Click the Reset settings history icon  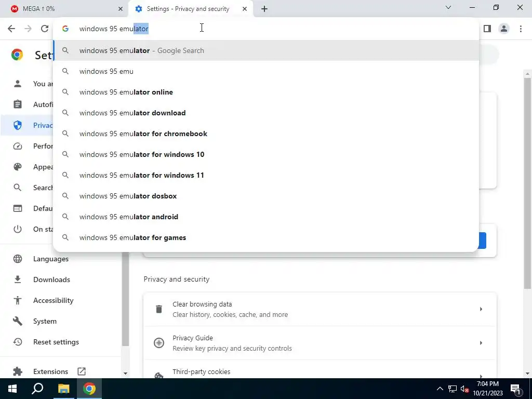tap(18, 342)
